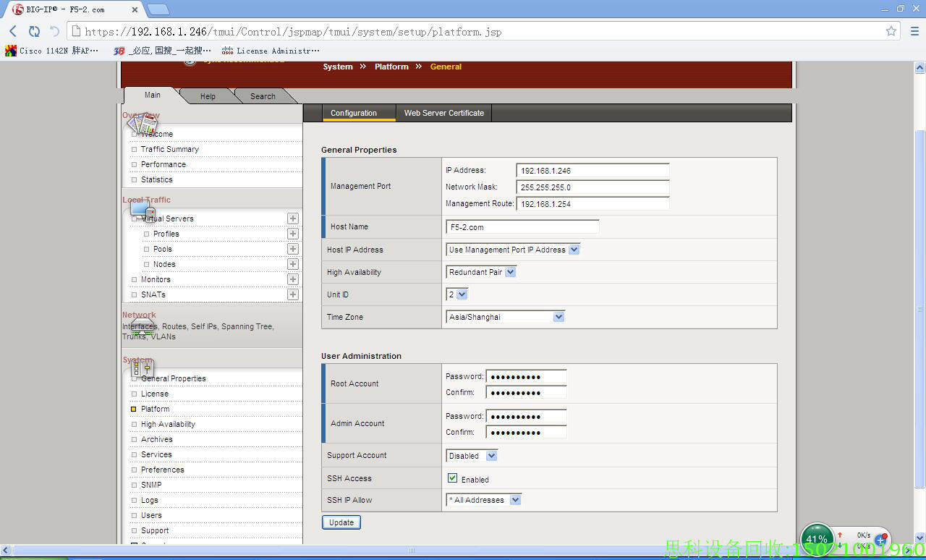The width and height of the screenshot is (926, 560).
Task: Open the Performance link
Action: (163, 164)
